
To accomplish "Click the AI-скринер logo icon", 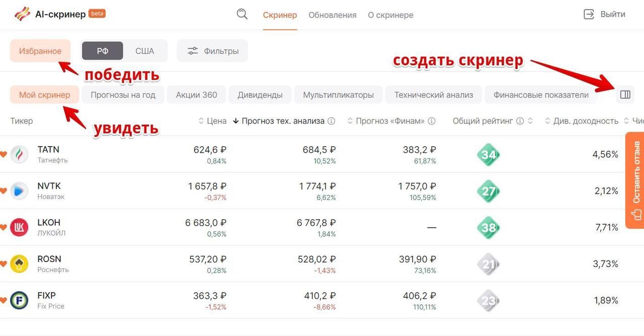I will click(22, 14).
